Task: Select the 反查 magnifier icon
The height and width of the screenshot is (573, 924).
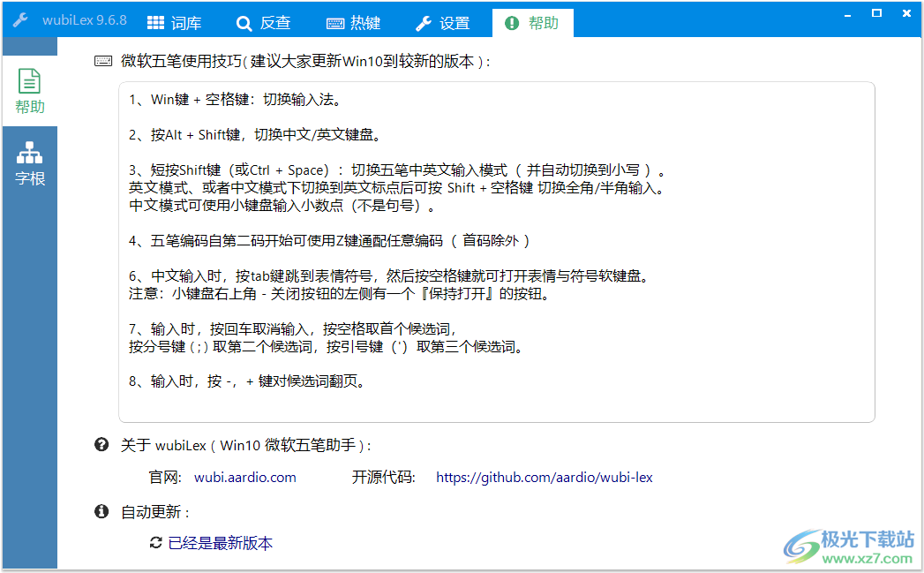Action: click(244, 23)
